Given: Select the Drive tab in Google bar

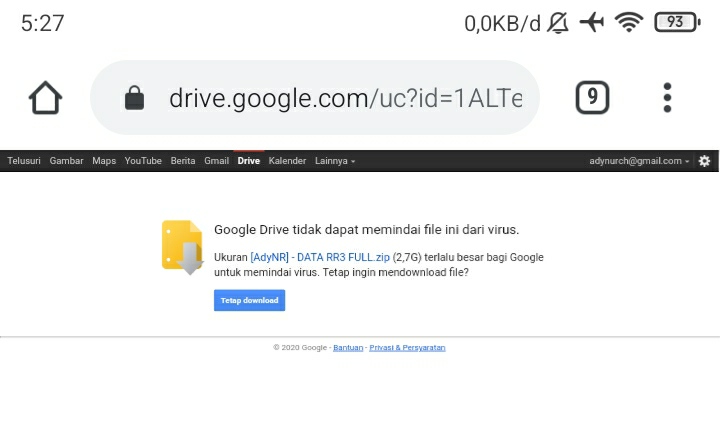Looking at the screenshot, I should coord(248,161).
